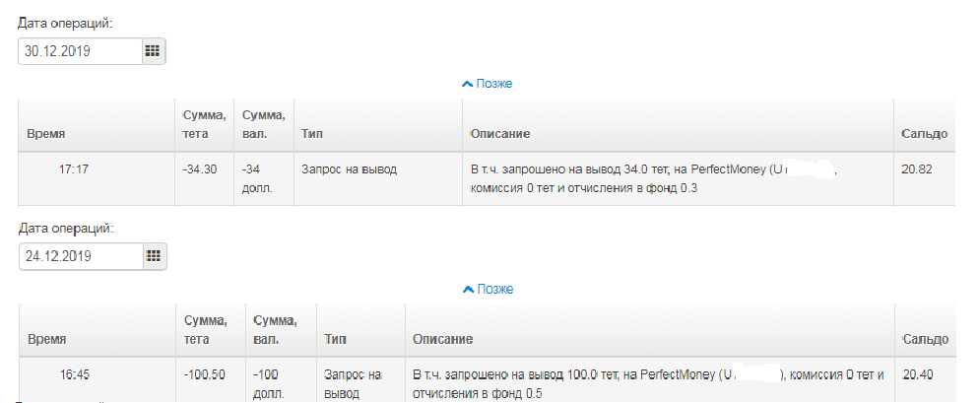Select the 16:45 transaction row
The width and height of the screenshot is (980, 403).
(488, 380)
